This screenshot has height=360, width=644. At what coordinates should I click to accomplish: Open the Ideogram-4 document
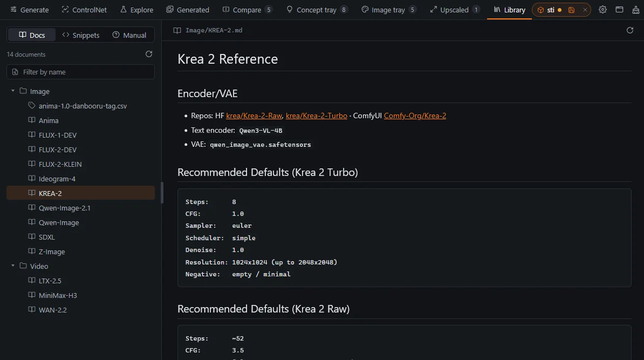coord(80,179)
